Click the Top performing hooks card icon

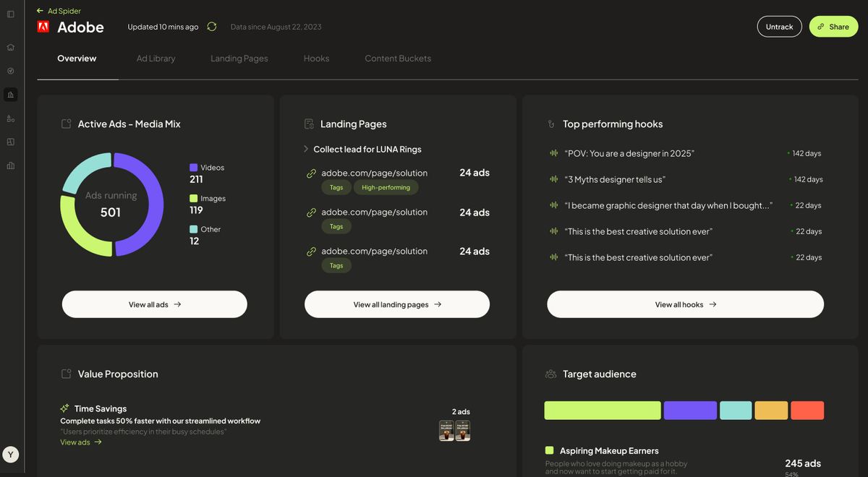551,124
